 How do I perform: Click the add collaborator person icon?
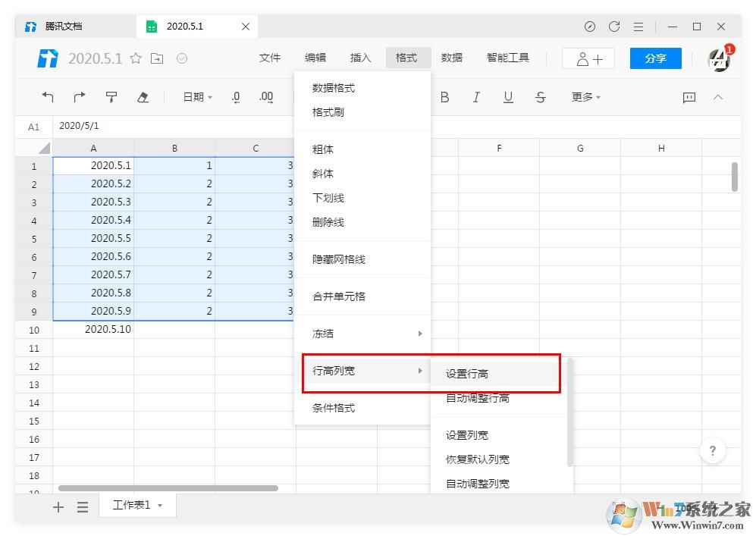tap(588, 58)
